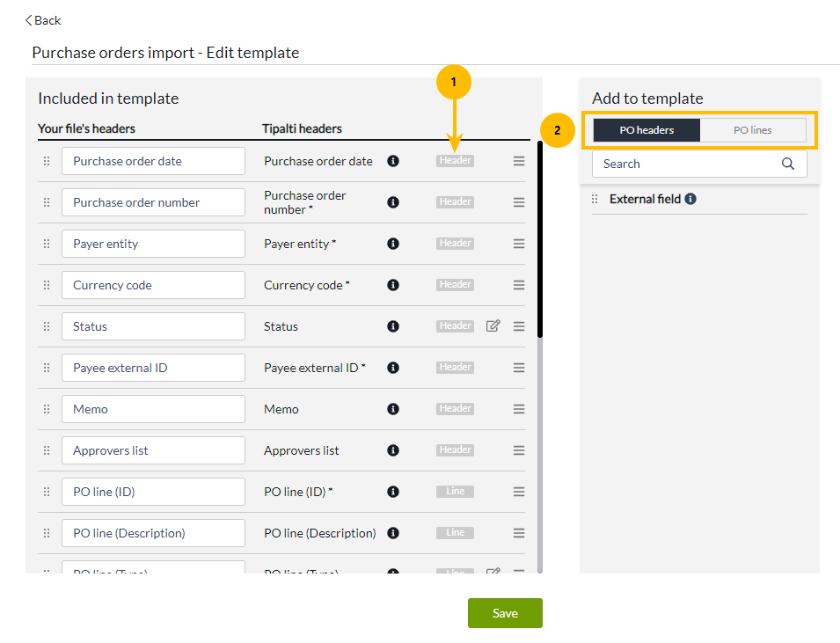Click the edit pencil icon on Status row
Image resolution: width=840 pixels, height=643 pixels.
(493, 325)
